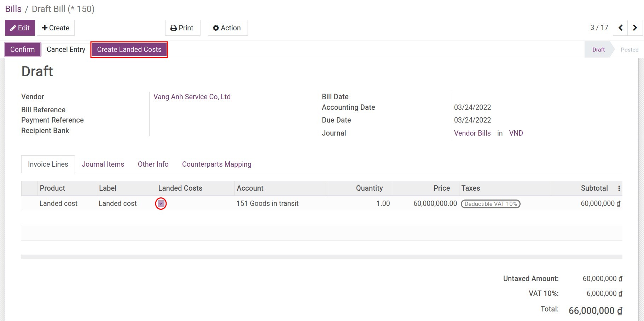This screenshot has height=321, width=644.
Task: Switch to the Other Info tab
Action: (153, 164)
